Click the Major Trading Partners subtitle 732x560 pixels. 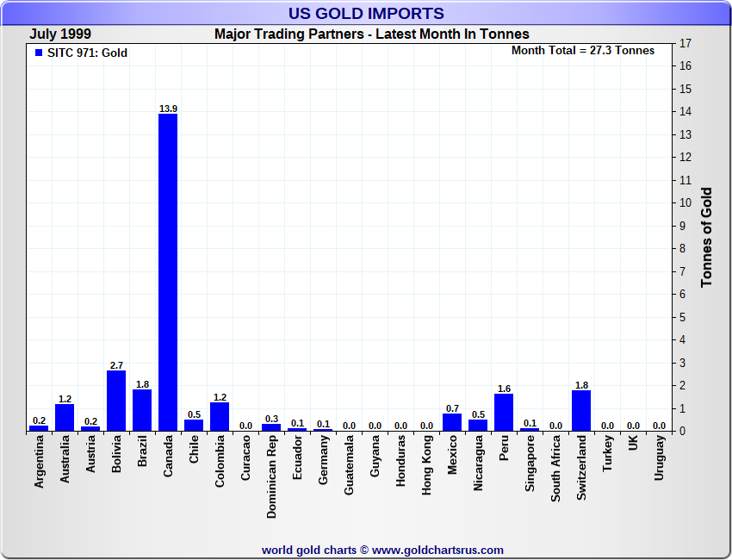(371, 34)
